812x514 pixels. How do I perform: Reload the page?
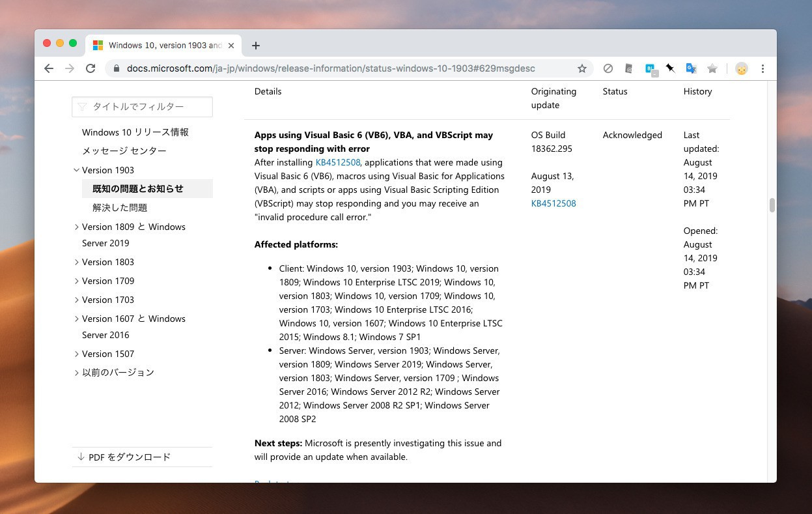click(91, 68)
